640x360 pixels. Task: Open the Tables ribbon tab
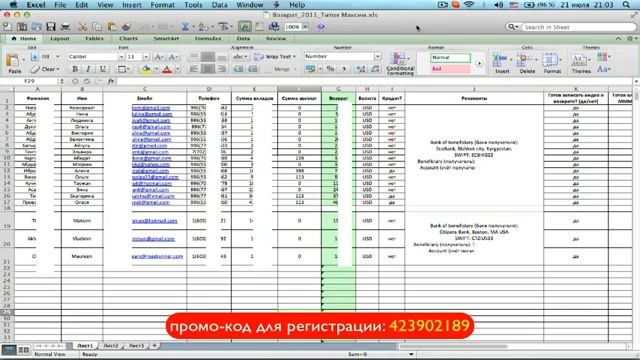pos(94,38)
